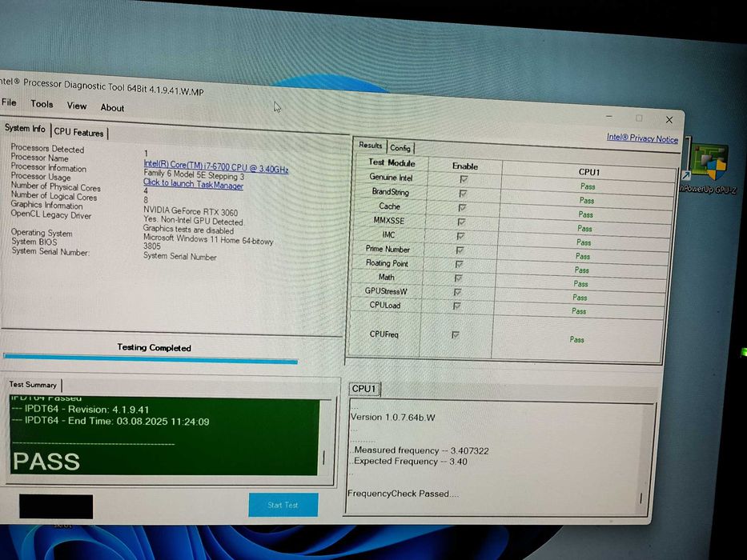Switch to the System Info tab
747x560 pixels.
(25, 129)
